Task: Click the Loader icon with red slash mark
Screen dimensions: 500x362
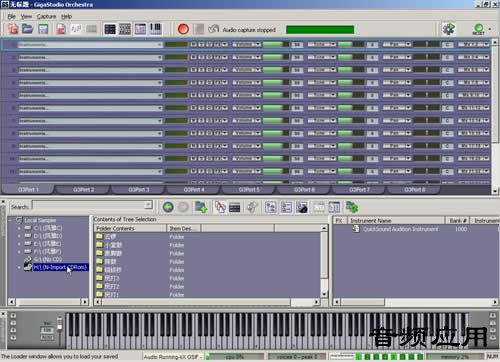Action: pos(220,207)
